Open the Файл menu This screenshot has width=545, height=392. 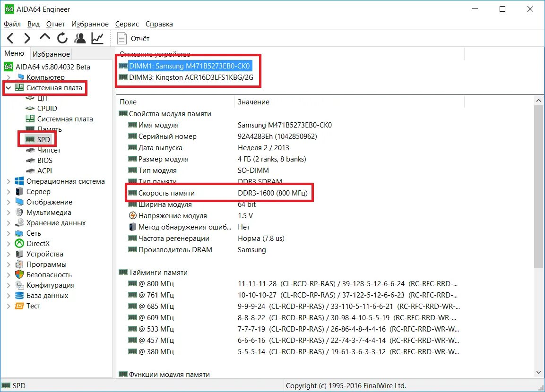pos(12,24)
